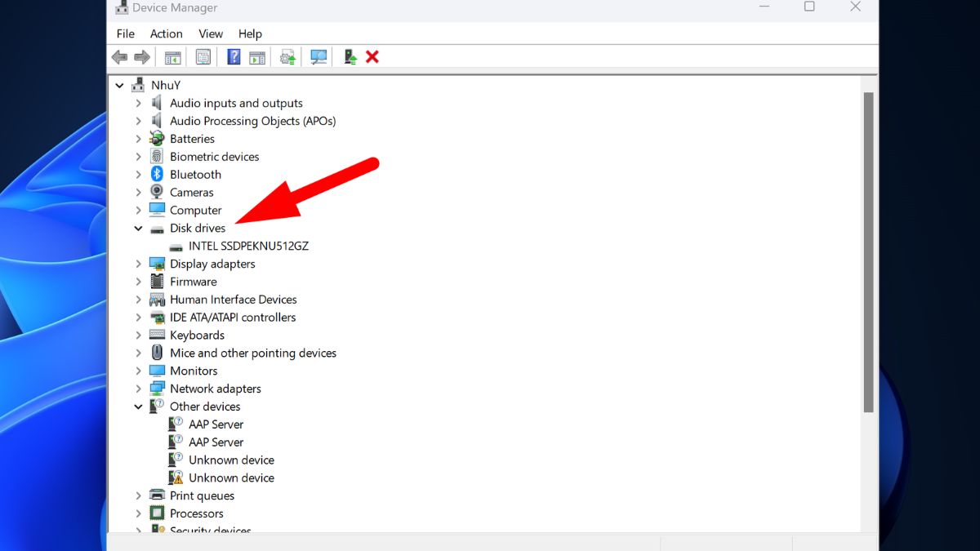Select the "NhuY" computer name
The width and height of the screenshot is (980, 551).
166,85
